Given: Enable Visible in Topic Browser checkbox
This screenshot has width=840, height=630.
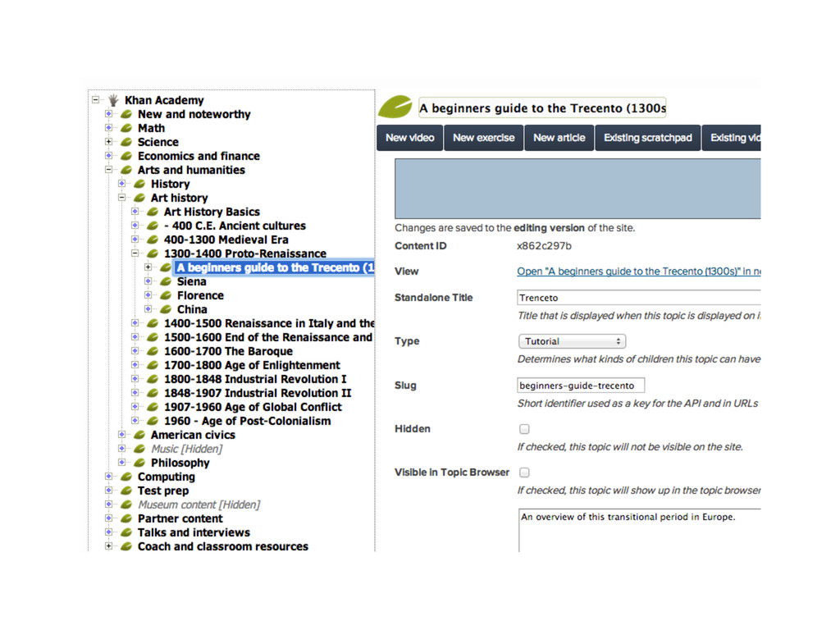Looking at the screenshot, I should point(524,472).
